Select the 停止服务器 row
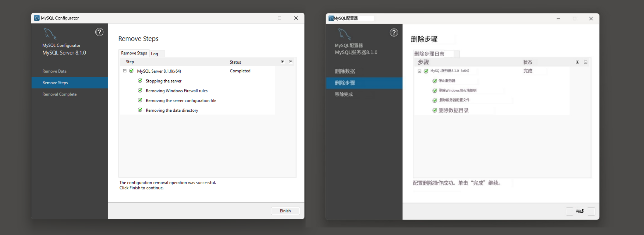The image size is (644, 235). coord(447,81)
